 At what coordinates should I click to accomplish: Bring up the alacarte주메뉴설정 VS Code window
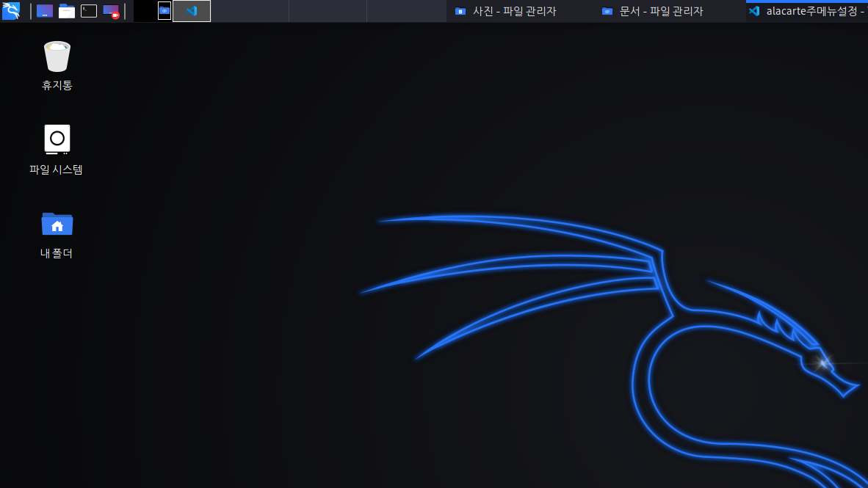pos(807,11)
